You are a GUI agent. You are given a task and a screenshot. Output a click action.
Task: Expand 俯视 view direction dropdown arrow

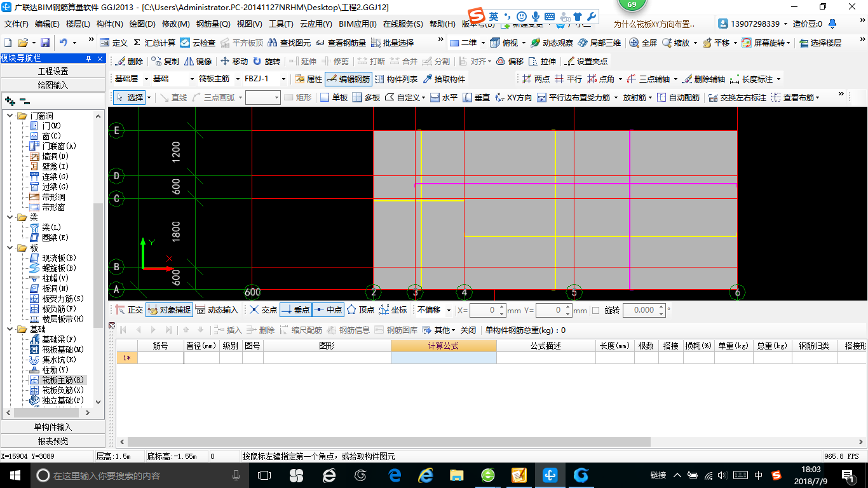tap(524, 43)
